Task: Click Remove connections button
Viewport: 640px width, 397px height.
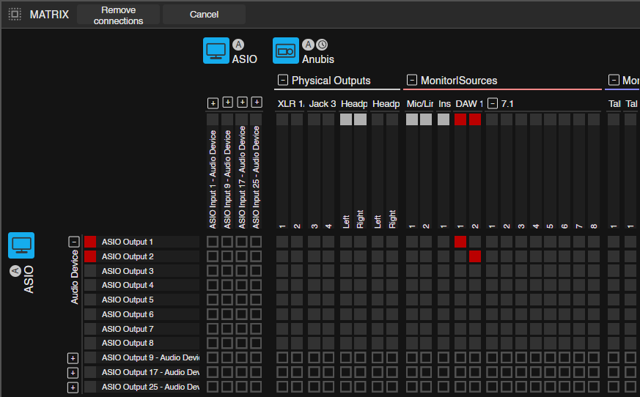Action: pyautogui.click(x=118, y=15)
